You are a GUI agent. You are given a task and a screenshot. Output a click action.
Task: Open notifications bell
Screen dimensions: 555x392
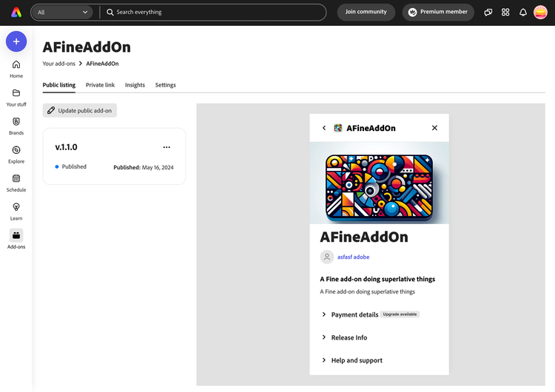click(523, 13)
